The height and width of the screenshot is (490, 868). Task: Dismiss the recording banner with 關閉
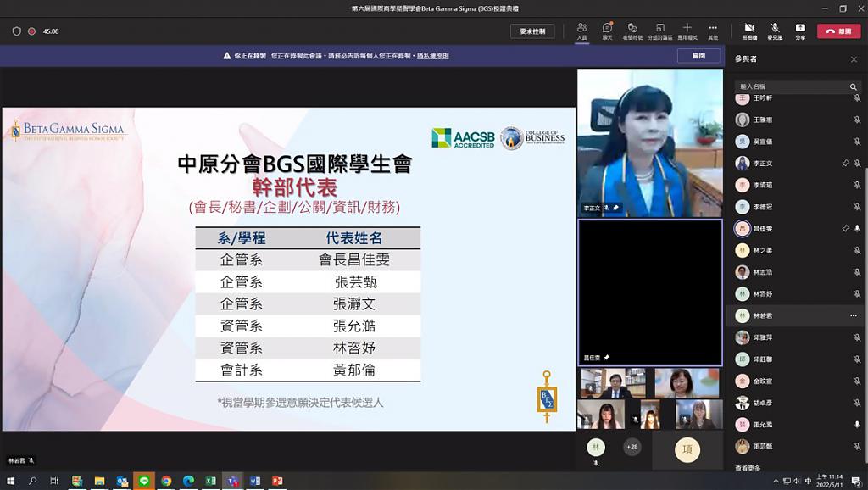coord(699,56)
